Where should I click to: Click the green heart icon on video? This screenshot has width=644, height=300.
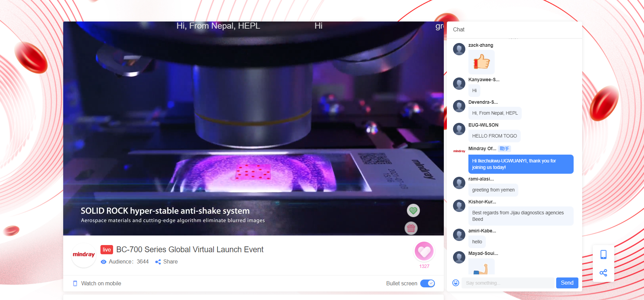(x=413, y=211)
